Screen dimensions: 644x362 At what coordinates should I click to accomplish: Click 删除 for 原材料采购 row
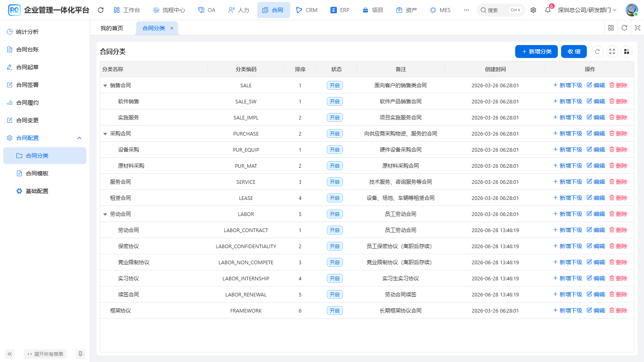(618, 166)
